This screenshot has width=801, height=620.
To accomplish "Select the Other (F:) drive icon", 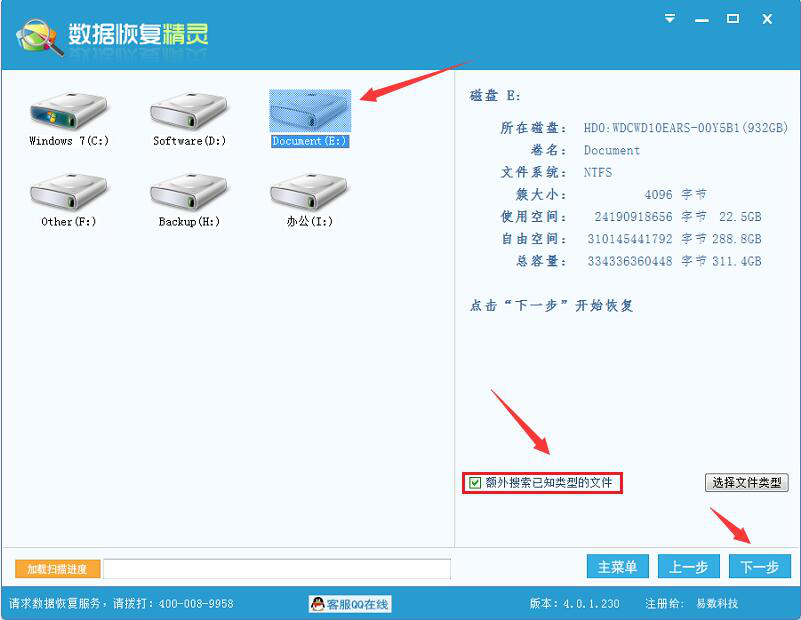I will click(x=66, y=195).
